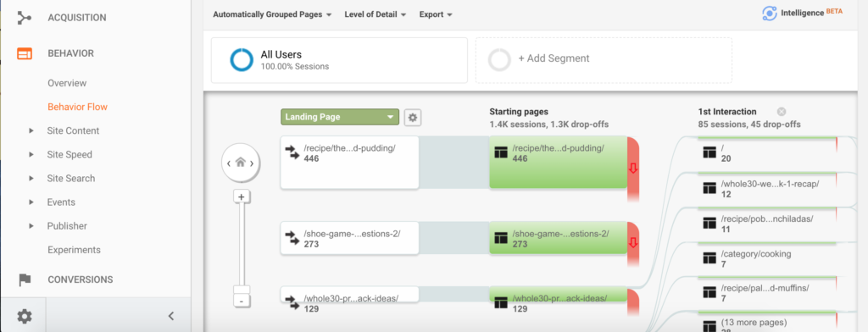868x332 pixels.
Task: Open Admin settings gear in sidebar
Action: click(24, 317)
